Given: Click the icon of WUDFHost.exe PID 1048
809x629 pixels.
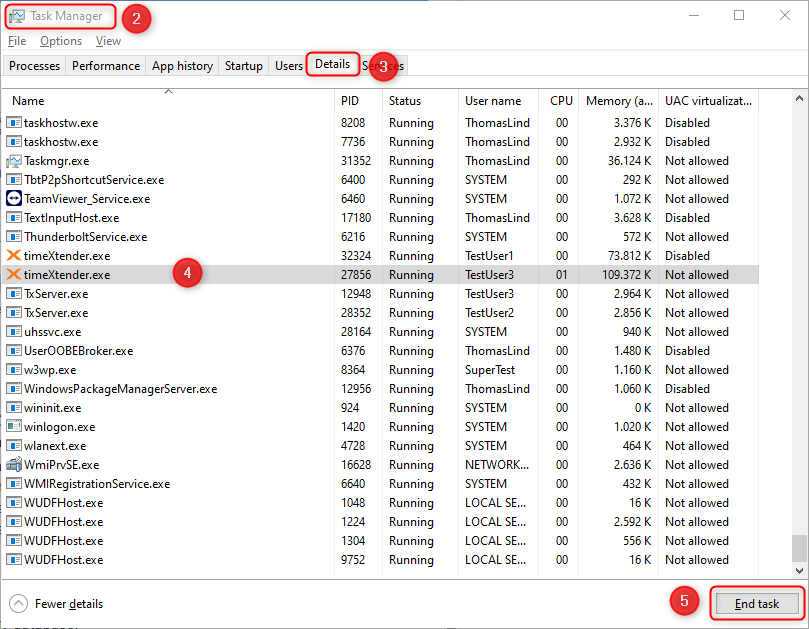Looking at the screenshot, I should tap(14, 503).
